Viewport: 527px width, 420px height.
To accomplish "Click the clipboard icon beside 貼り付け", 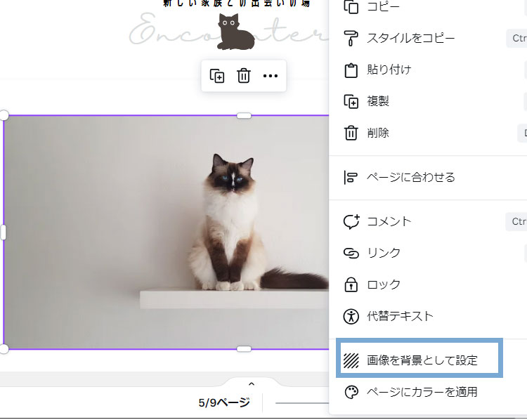I will [351, 70].
